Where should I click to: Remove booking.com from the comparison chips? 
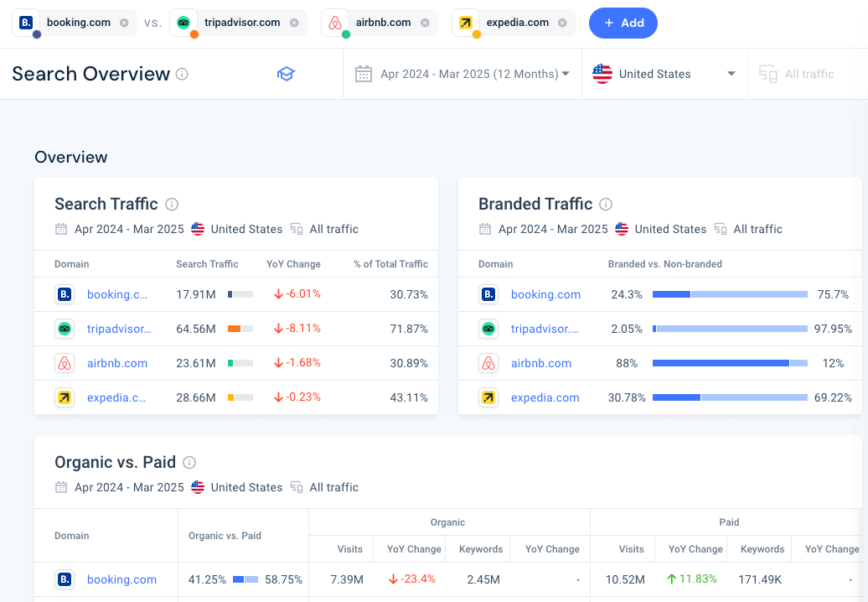[124, 23]
